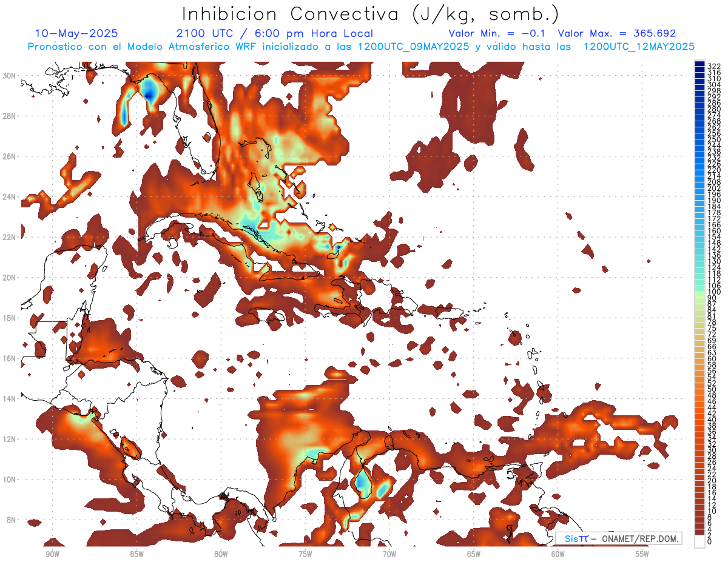Pick the white swatch beside 0
The image size is (728, 562).
[699, 541]
